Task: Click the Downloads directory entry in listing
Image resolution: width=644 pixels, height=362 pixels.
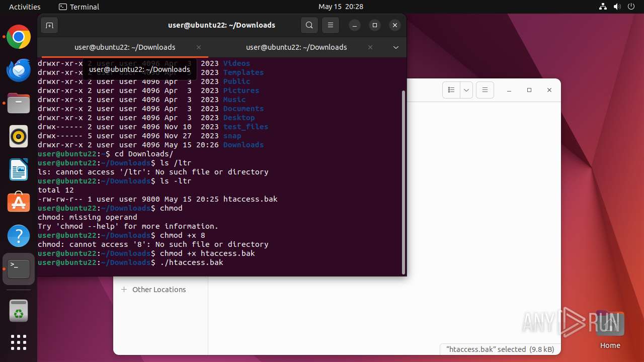Action: pyautogui.click(x=244, y=145)
